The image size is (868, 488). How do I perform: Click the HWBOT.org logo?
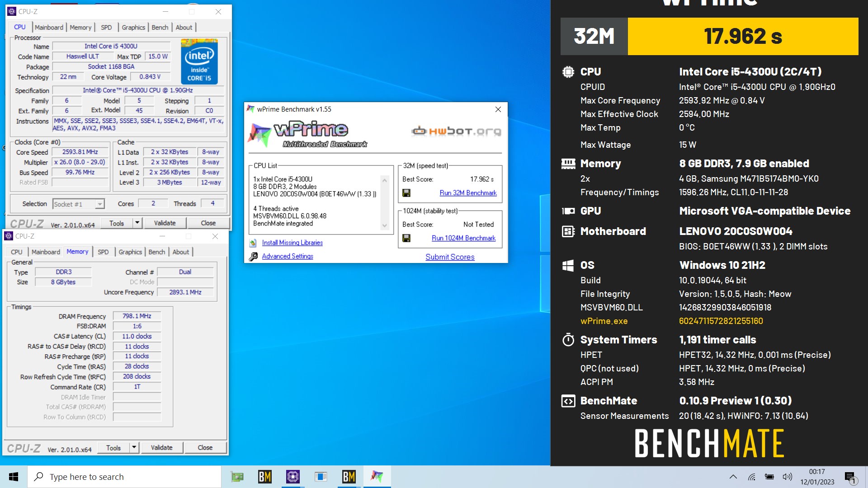pyautogui.click(x=456, y=131)
